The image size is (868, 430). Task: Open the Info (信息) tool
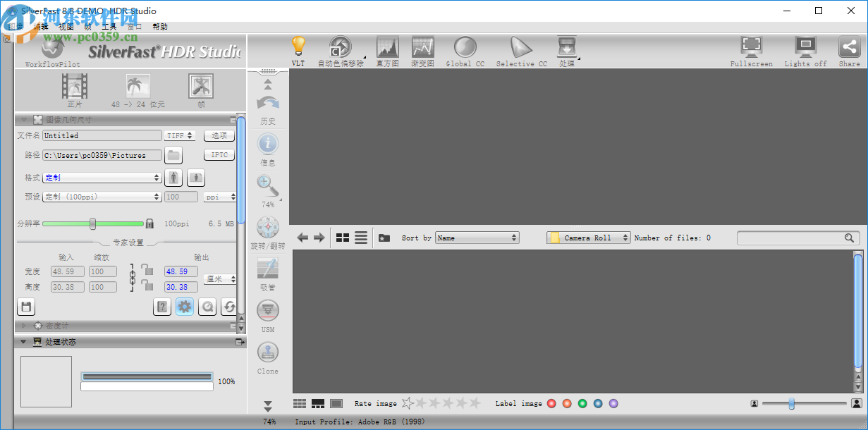pos(268,144)
